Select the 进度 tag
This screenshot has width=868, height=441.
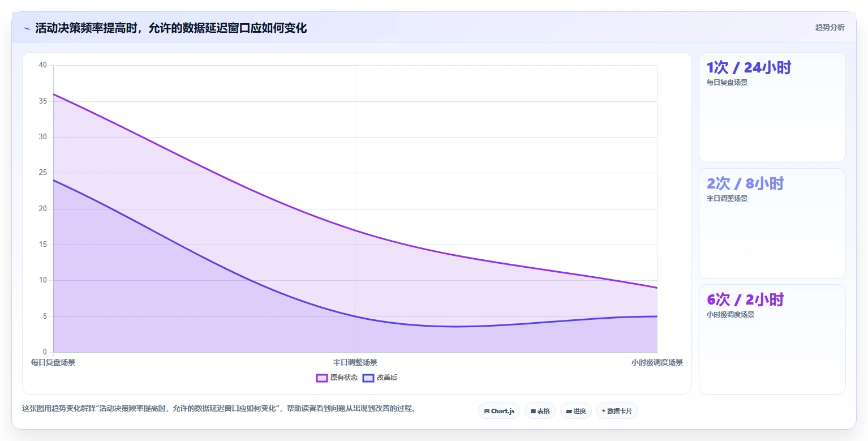point(576,411)
